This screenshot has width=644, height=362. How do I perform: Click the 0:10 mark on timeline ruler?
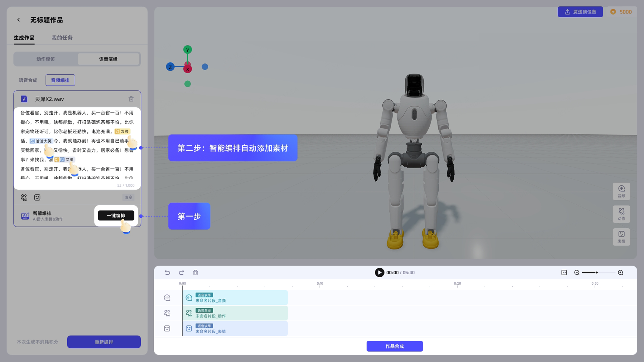tap(320, 284)
